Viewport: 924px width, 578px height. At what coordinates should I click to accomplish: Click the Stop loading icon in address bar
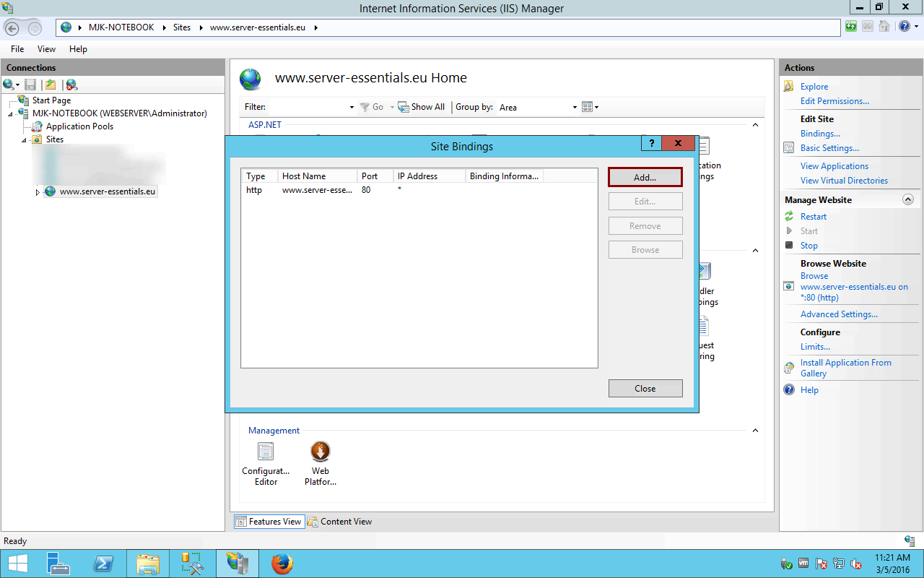[x=867, y=27]
